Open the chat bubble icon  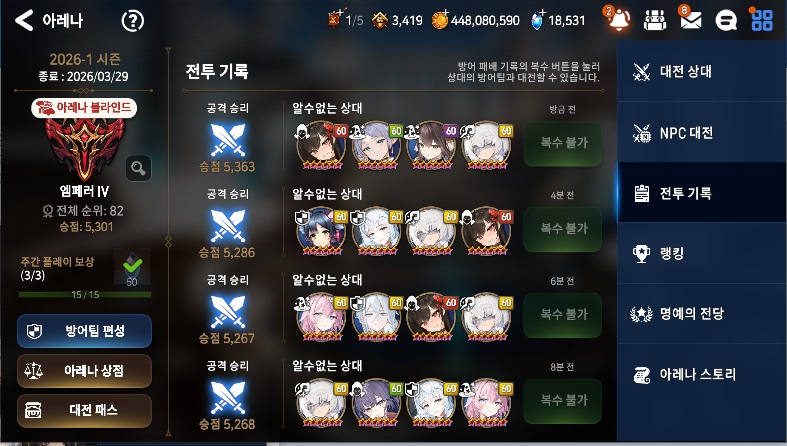click(726, 21)
